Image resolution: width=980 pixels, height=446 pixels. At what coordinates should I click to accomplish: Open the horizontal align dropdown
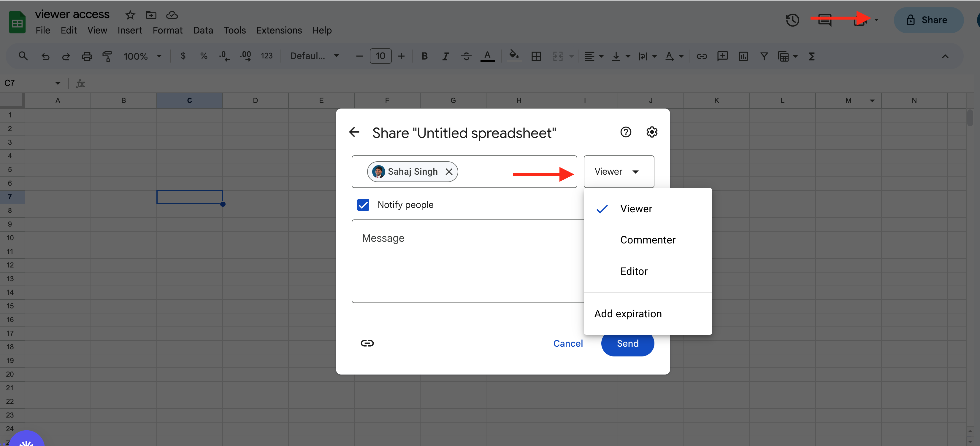pos(594,56)
